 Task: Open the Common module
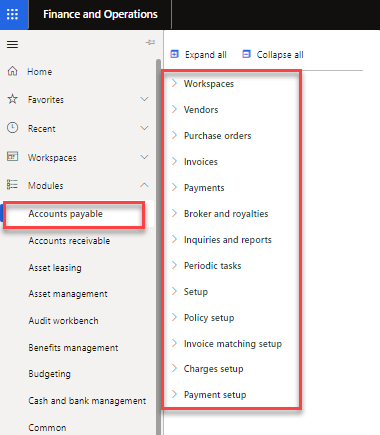47,428
